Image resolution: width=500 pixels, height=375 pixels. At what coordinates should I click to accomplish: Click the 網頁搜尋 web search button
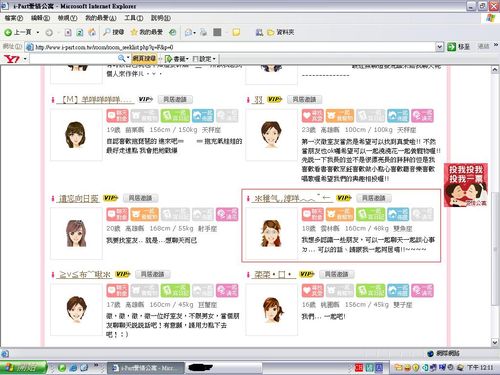(144, 59)
